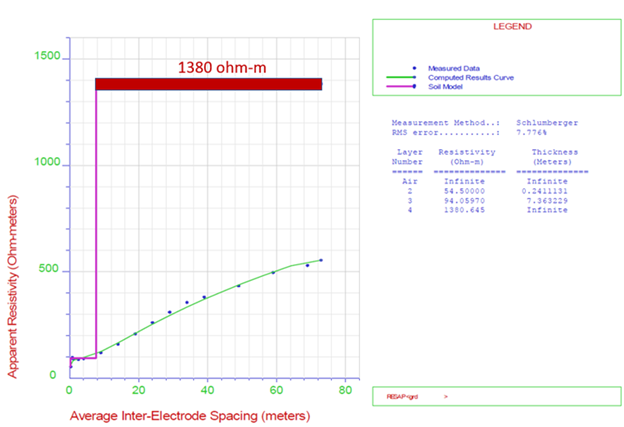Click the 1000 y-axis tick label
Viewport: 624px width, 427px height.
(47, 162)
